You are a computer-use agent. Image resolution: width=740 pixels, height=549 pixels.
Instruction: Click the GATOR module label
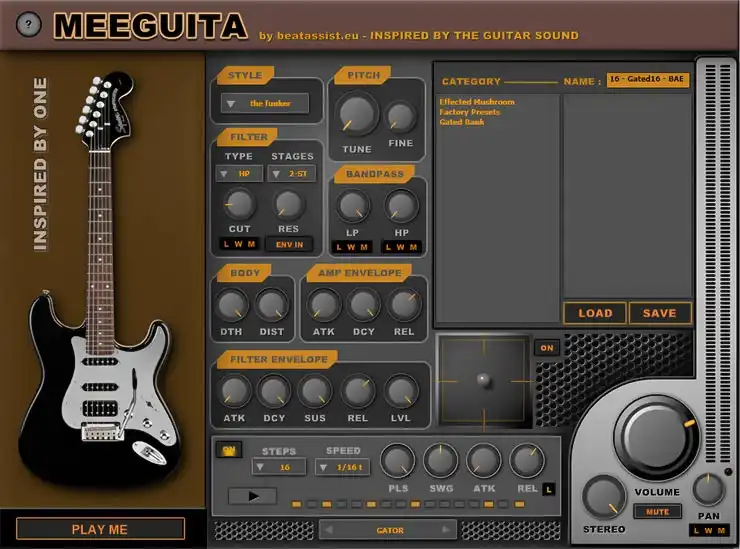click(390, 530)
